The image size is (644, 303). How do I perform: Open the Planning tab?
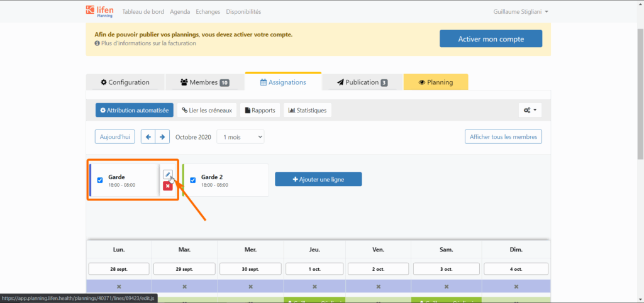click(x=436, y=82)
